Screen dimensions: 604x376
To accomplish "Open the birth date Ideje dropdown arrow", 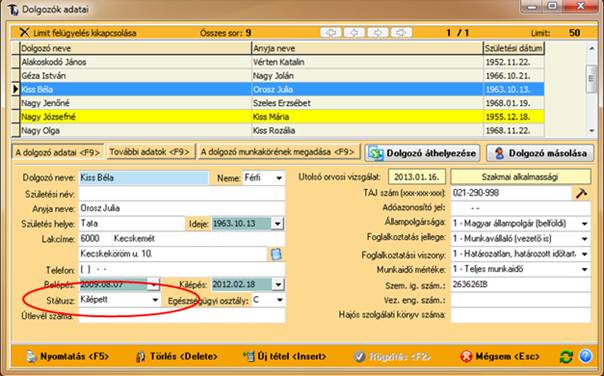I will pyautogui.click(x=277, y=223).
